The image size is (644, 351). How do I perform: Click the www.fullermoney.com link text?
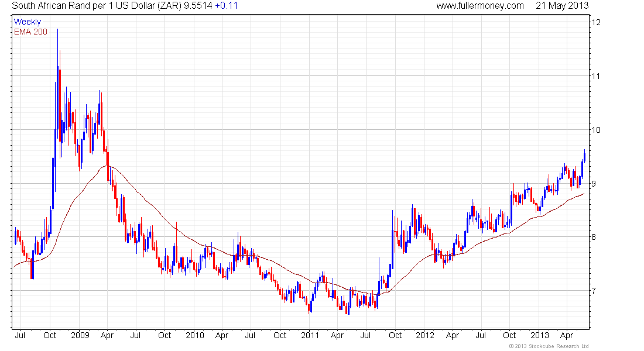coord(479,6)
